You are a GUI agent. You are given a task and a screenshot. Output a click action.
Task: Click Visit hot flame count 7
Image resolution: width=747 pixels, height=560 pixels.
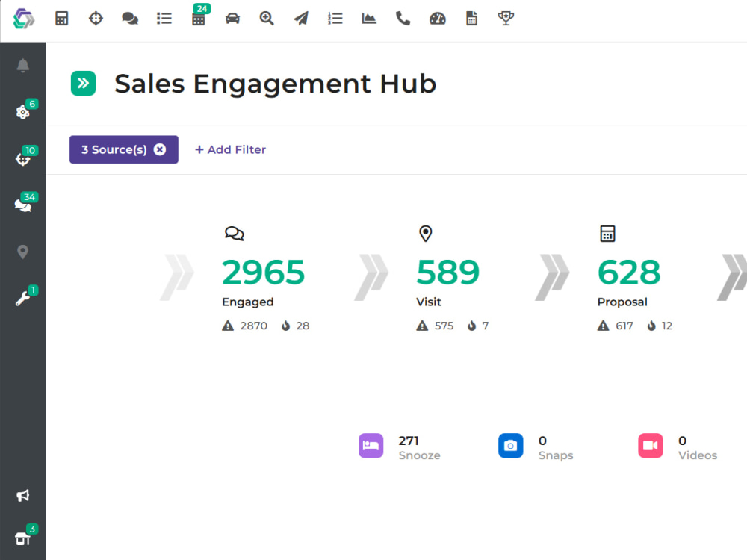478,326
